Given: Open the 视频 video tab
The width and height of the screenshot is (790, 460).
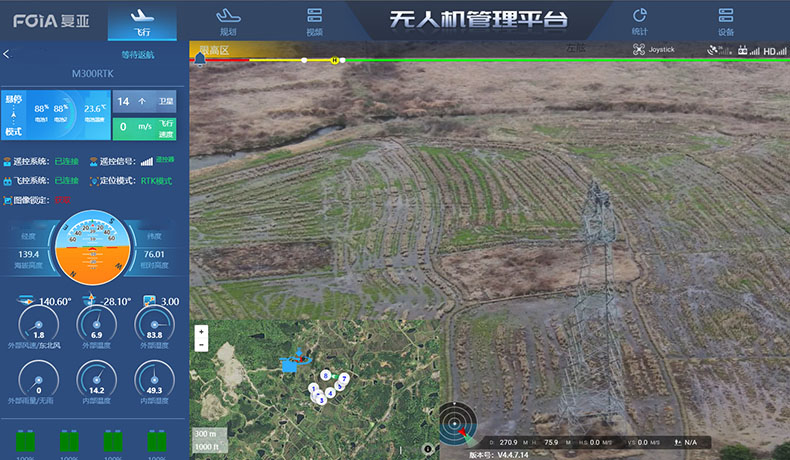Looking at the screenshot, I should (315, 20).
